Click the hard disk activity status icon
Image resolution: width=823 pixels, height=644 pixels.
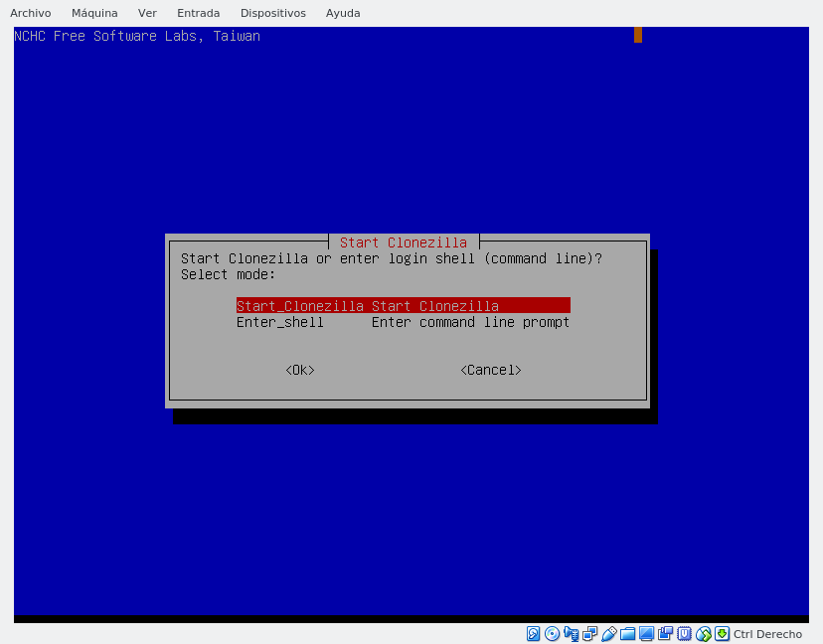(x=533, y=634)
